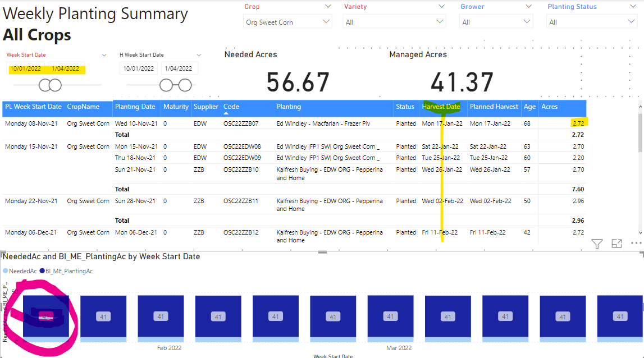Image resolution: width=644 pixels, height=358 pixels.
Task: Sort by Supplier column header
Action: point(205,107)
